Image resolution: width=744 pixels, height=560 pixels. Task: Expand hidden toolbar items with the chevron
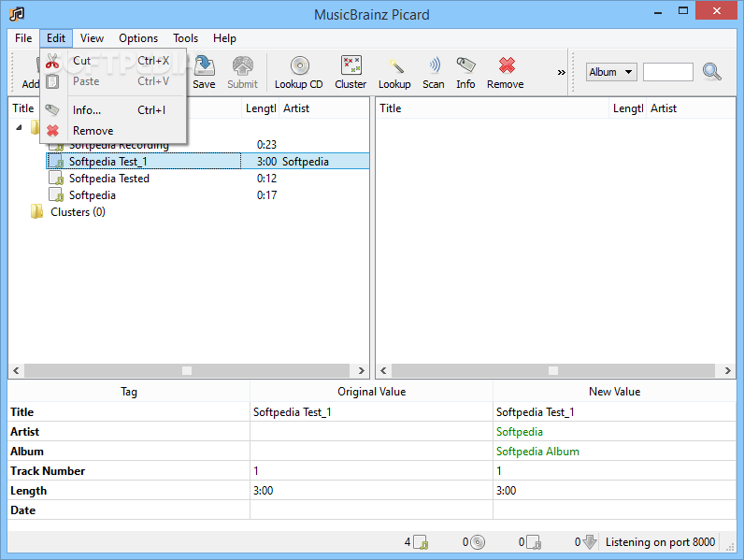[x=562, y=72]
